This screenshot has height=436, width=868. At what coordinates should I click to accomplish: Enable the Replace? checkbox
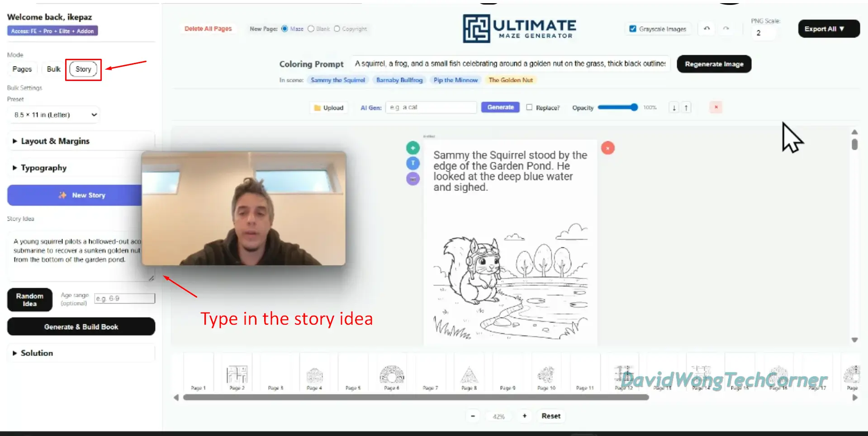(x=529, y=107)
